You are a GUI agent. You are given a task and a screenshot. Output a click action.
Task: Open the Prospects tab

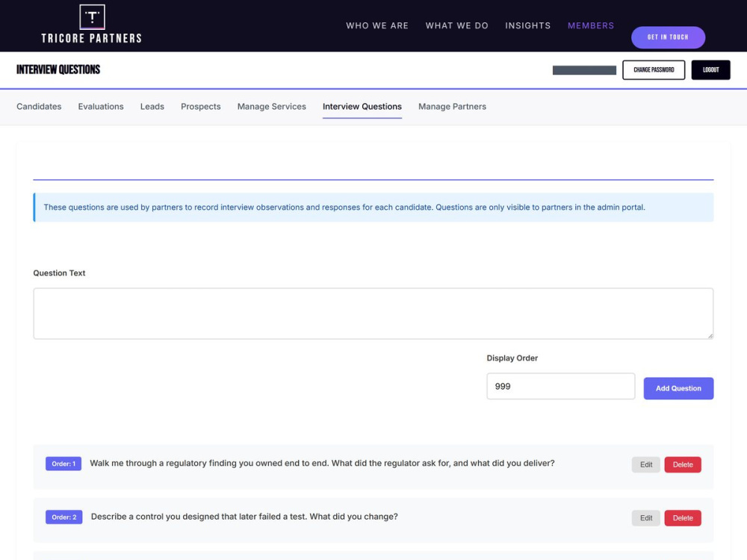[200, 107]
